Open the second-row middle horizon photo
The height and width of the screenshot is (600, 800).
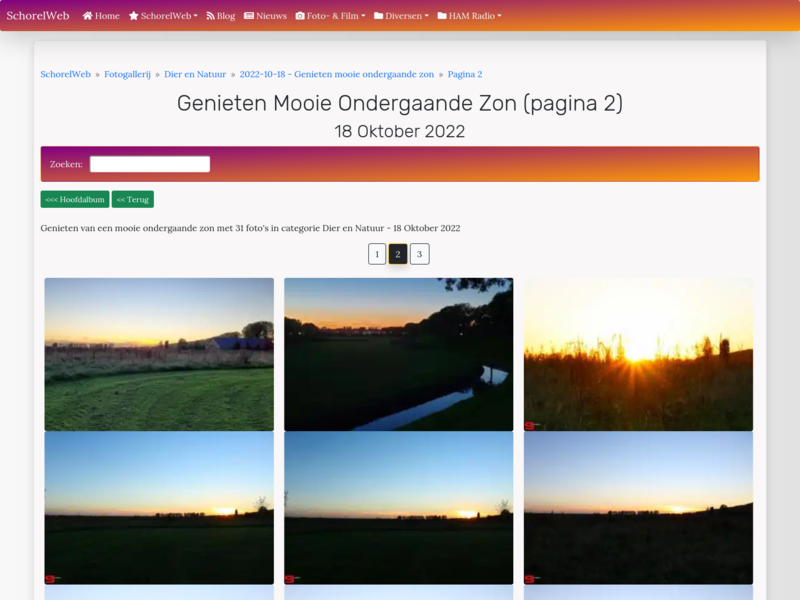point(398,508)
